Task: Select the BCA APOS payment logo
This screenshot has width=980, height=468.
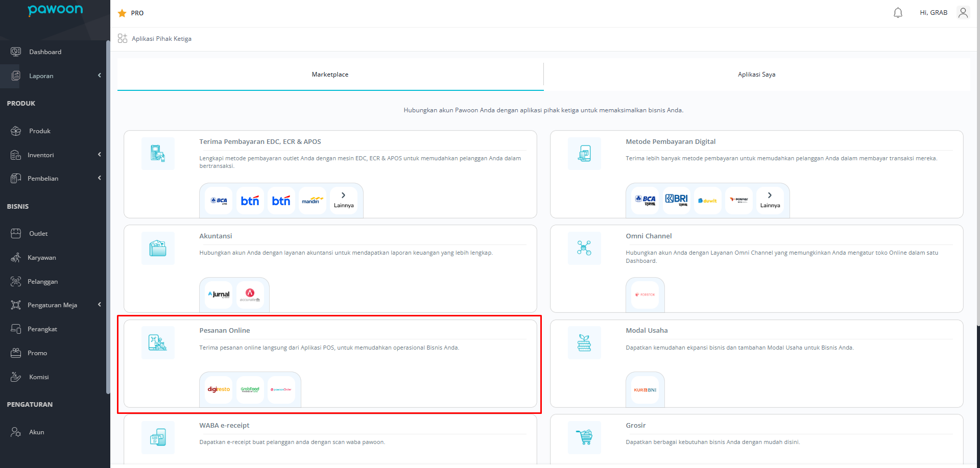Action: 219,201
